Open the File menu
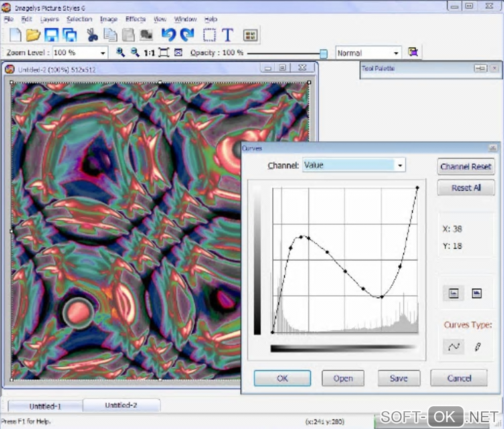The height and width of the screenshot is (429, 504). [x=9, y=19]
